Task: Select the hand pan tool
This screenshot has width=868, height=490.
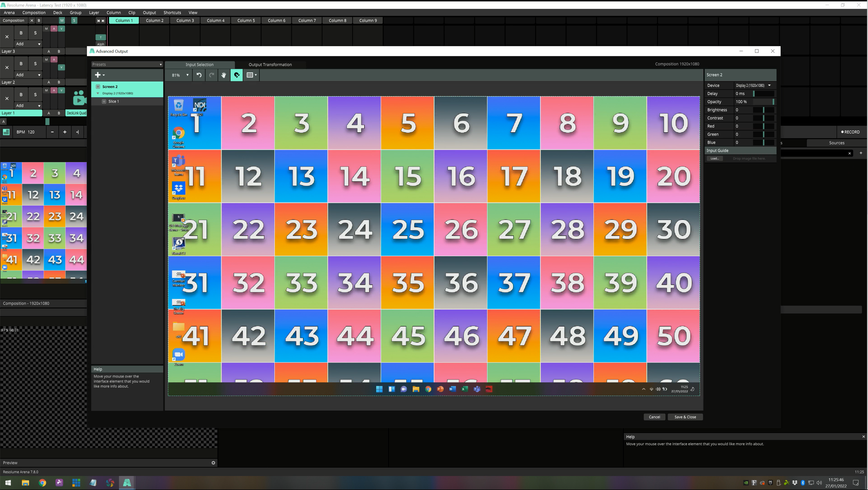Action: pyautogui.click(x=223, y=75)
